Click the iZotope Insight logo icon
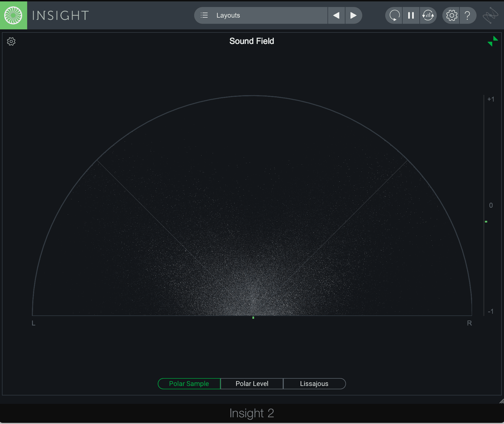 tap(13, 15)
